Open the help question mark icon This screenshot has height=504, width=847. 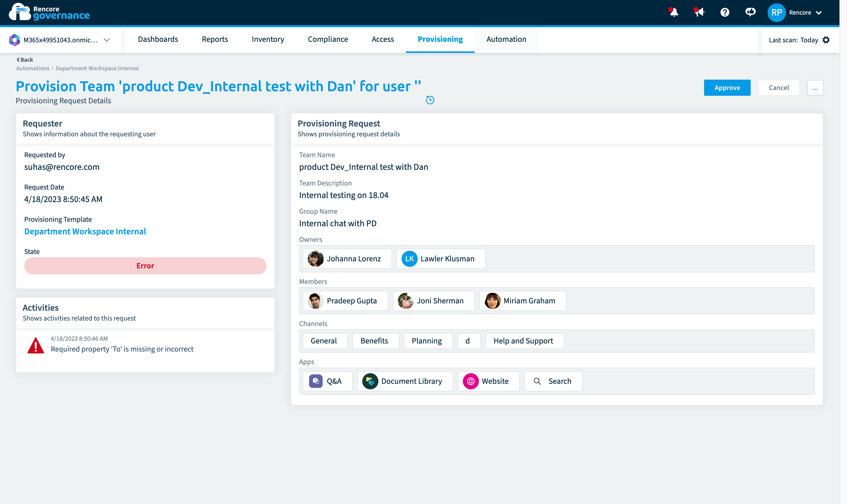tap(725, 13)
